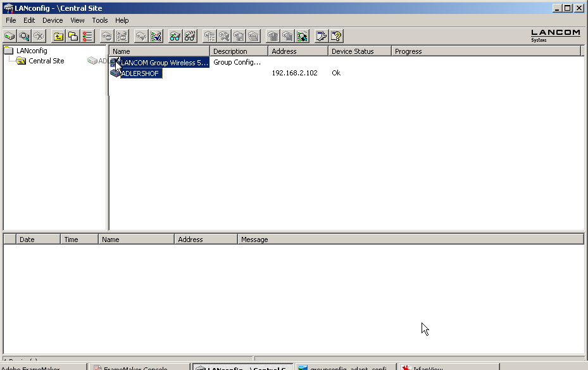Image resolution: width=588 pixels, height=370 pixels.
Task: Click the red list view toolbar icon
Action: [87, 36]
